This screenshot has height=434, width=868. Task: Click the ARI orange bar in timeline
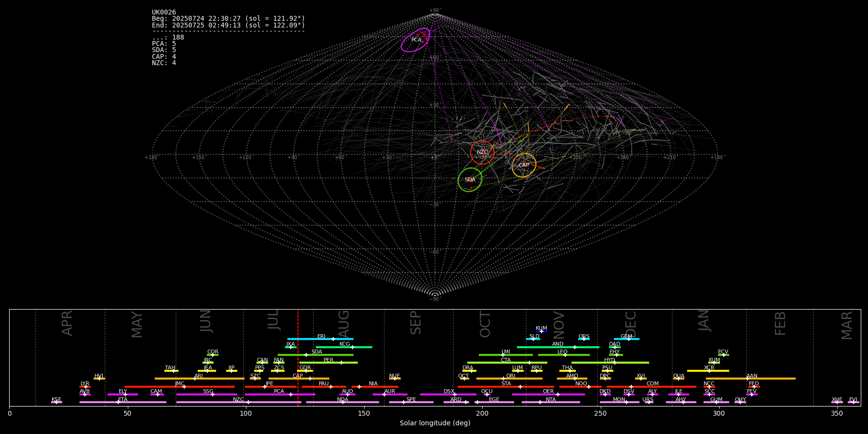(200, 379)
